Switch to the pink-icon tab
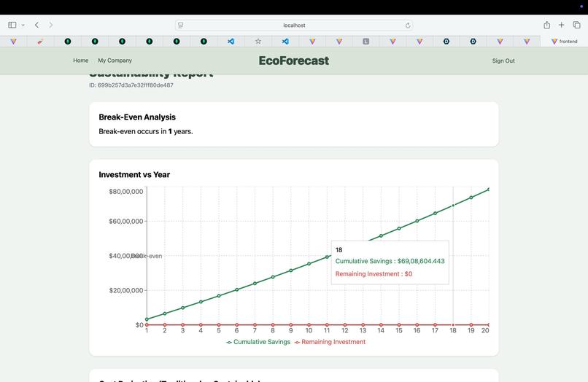The image size is (588, 382). [x=41, y=42]
